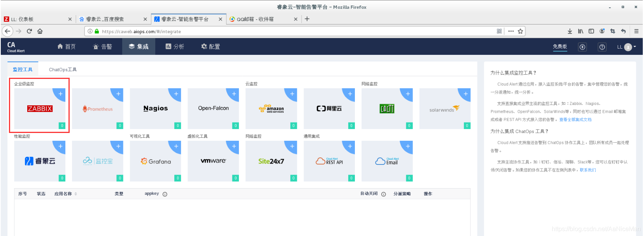Switch to the 监控工具 tab
This screenshot has height=236, width=644.
tap(23, 70)
